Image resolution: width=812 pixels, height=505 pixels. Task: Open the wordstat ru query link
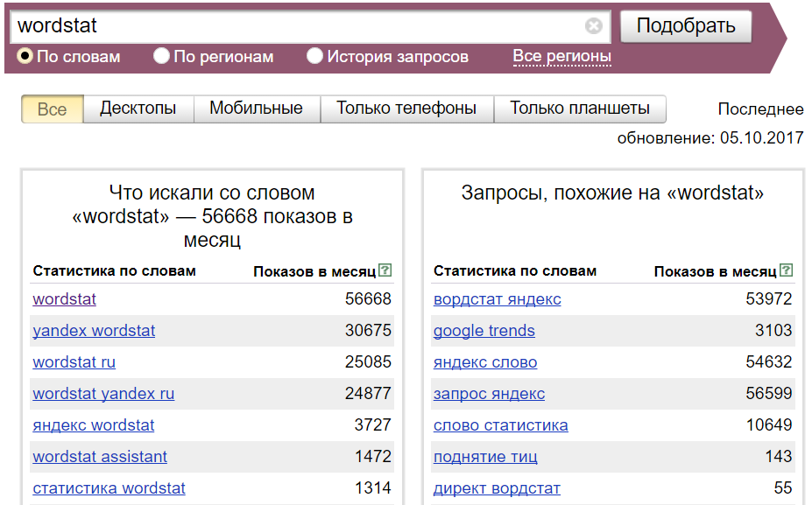74,362
